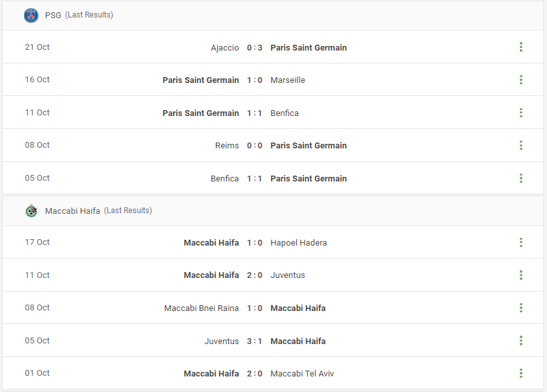Open three-dot menu for Maccabi Tel Aviv match
Image resolution: width=547 pixels, height=392 pixels.
click(521, 373)
